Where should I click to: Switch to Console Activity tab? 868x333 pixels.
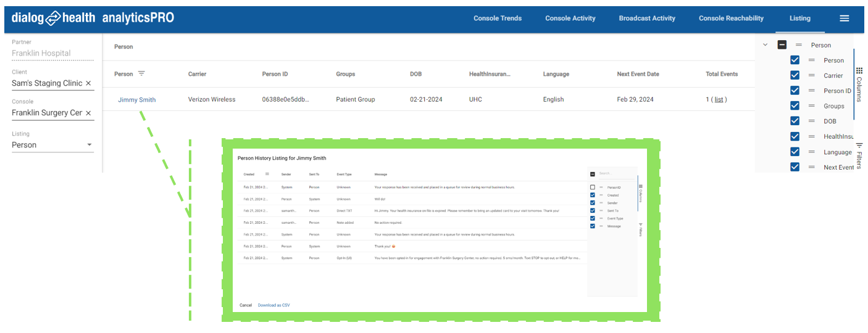pos(570,18)
